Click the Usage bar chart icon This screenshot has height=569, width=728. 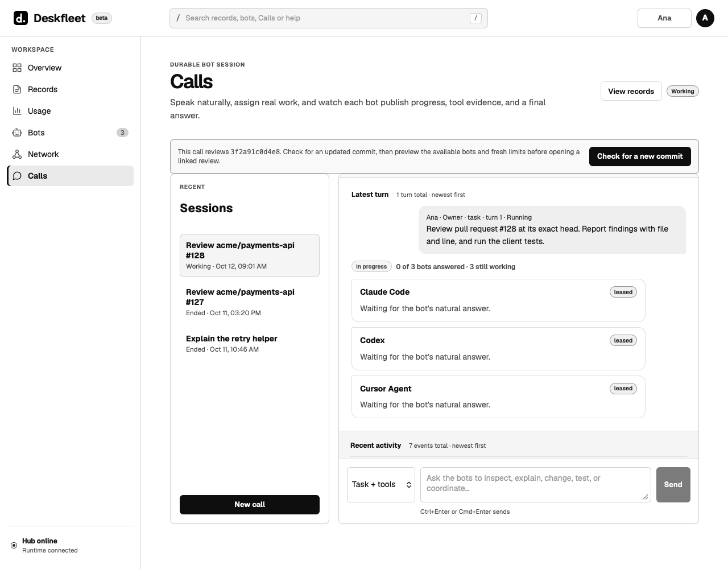pyautogui.click(x=17, y=111)
